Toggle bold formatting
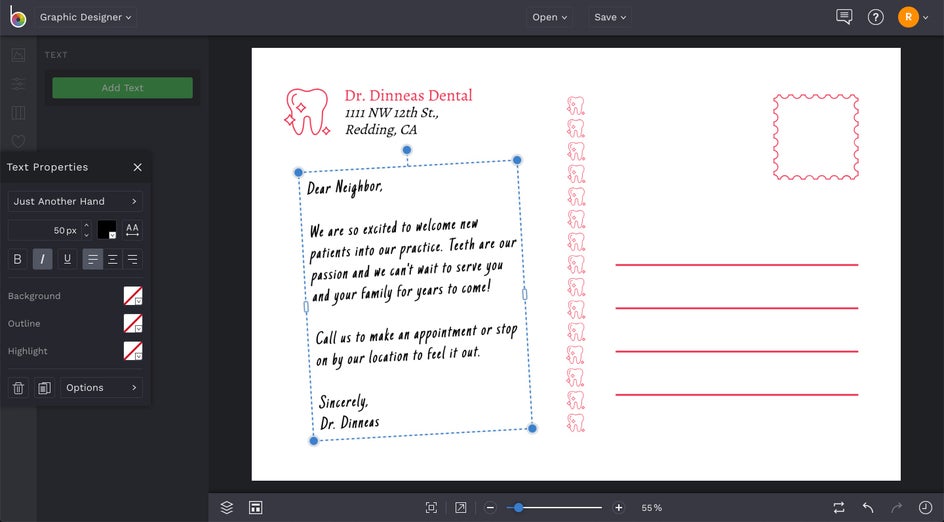Image resolution: width=944 pixels, height=522 pixels. tap(17, 259)
